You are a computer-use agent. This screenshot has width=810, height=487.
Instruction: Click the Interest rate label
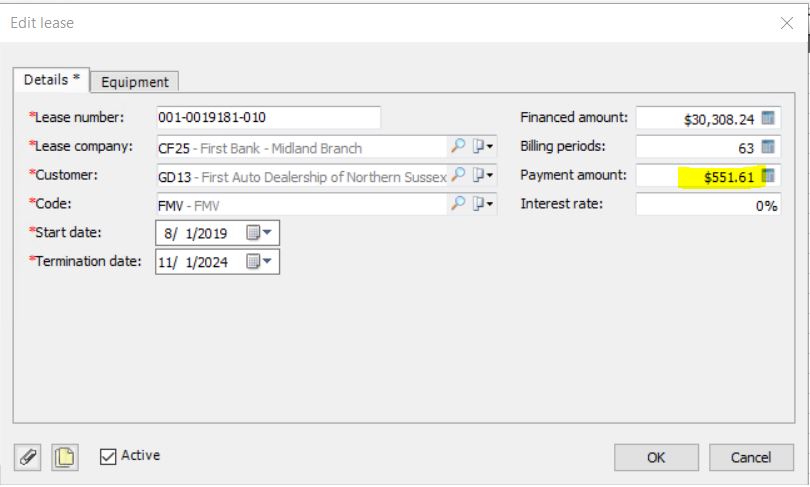point(562,203)
